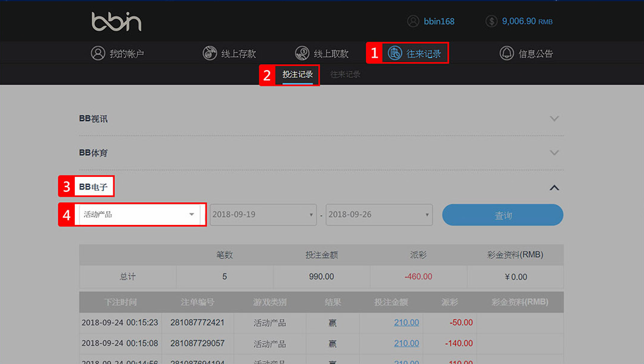The image size is (644, 364).
Task: Click the 线上存款 deposit icon
Action: point(210,53)
